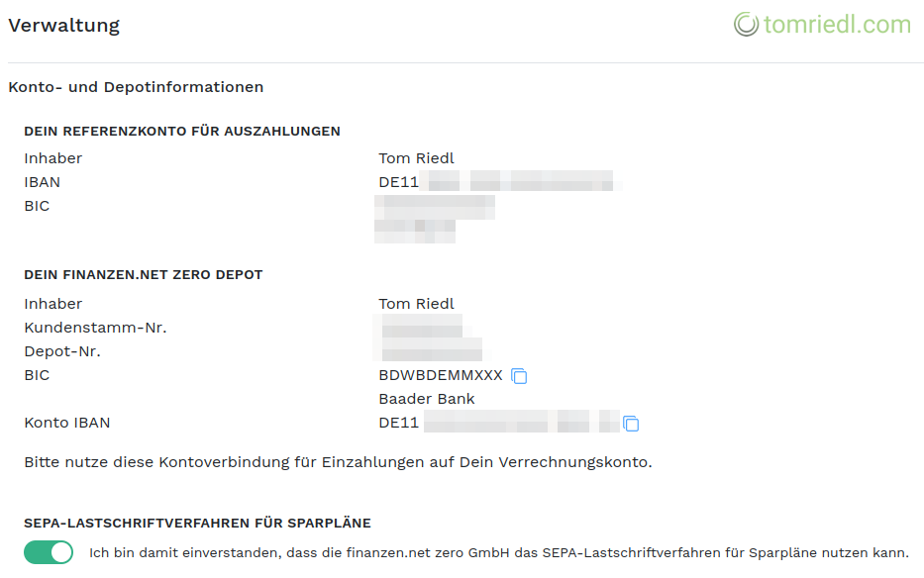Click the Depot-Nr. label
Image resolution: width=924 pixels, height=578 pixels.
coord(62,351)
